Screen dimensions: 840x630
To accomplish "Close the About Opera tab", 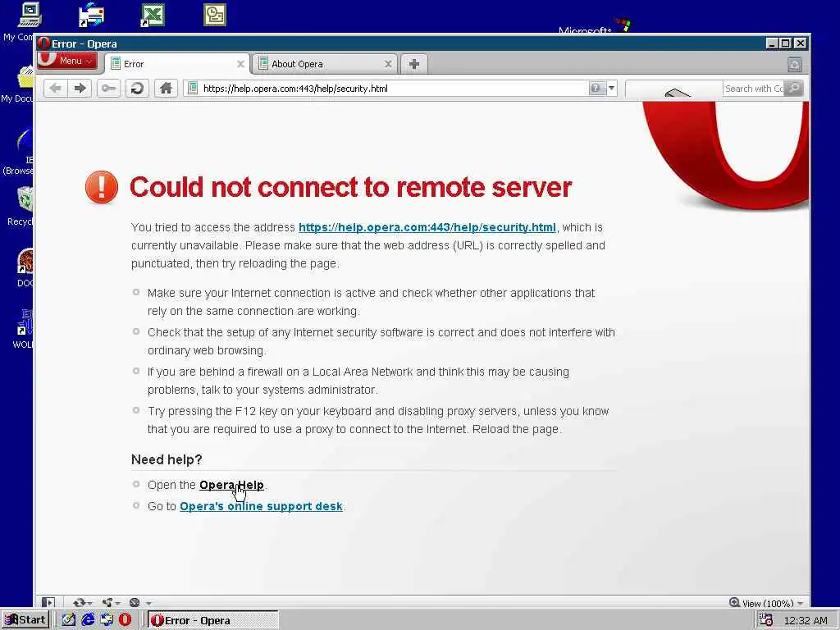I will click(388, 64).
